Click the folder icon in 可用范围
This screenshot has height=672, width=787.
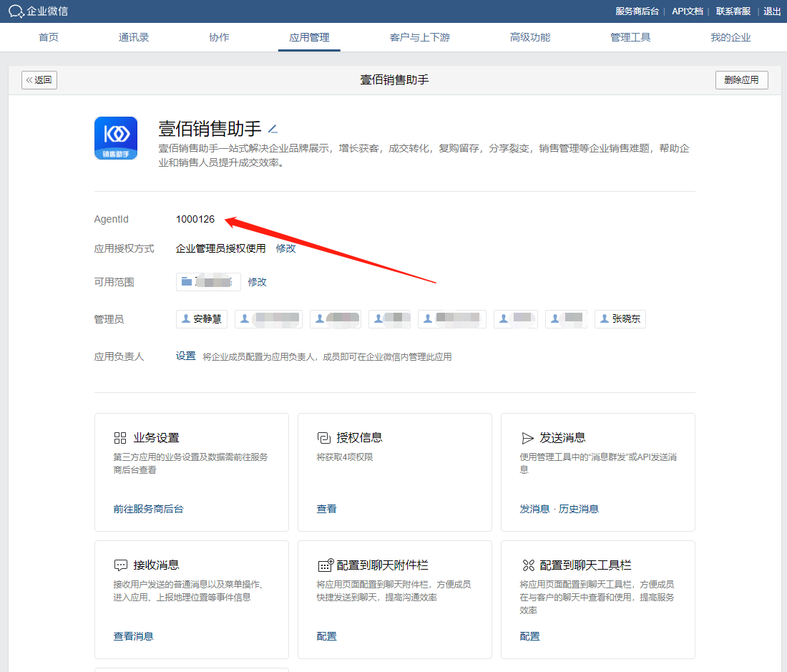(x=186, y=281)
